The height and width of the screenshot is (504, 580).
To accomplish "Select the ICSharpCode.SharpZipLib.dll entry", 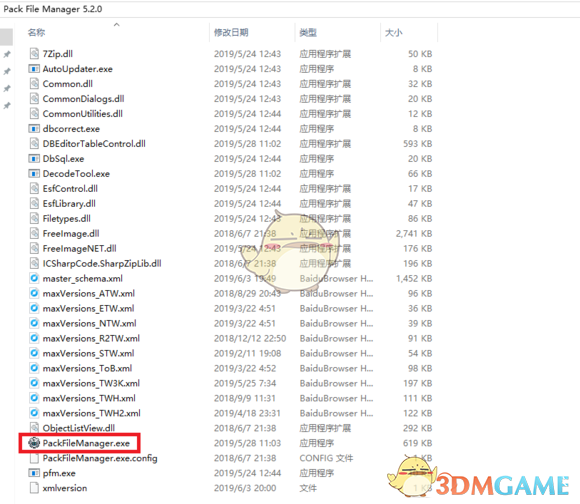I will coord(102,263).
